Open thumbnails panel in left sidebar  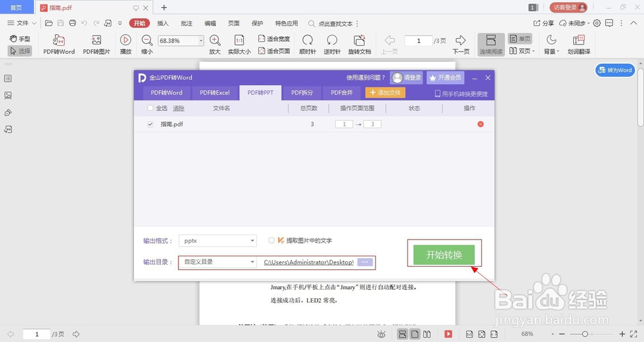tap(8, 79)
